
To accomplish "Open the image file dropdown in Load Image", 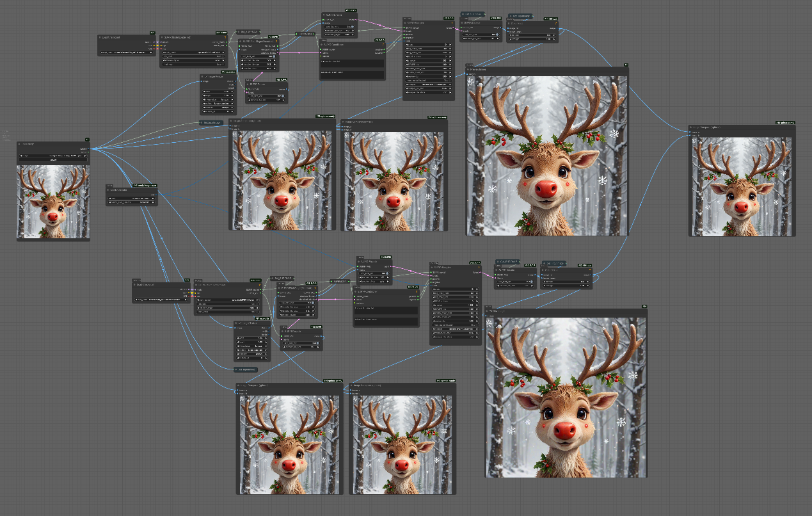I will pos(53,155).
